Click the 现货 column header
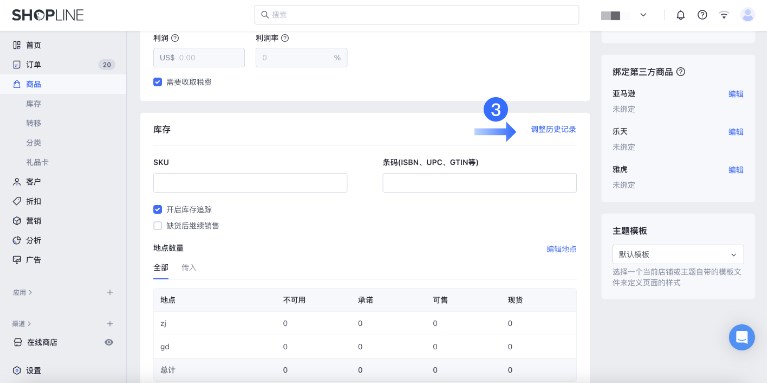Viewport: 767px width, 383px height. [516, 300]
